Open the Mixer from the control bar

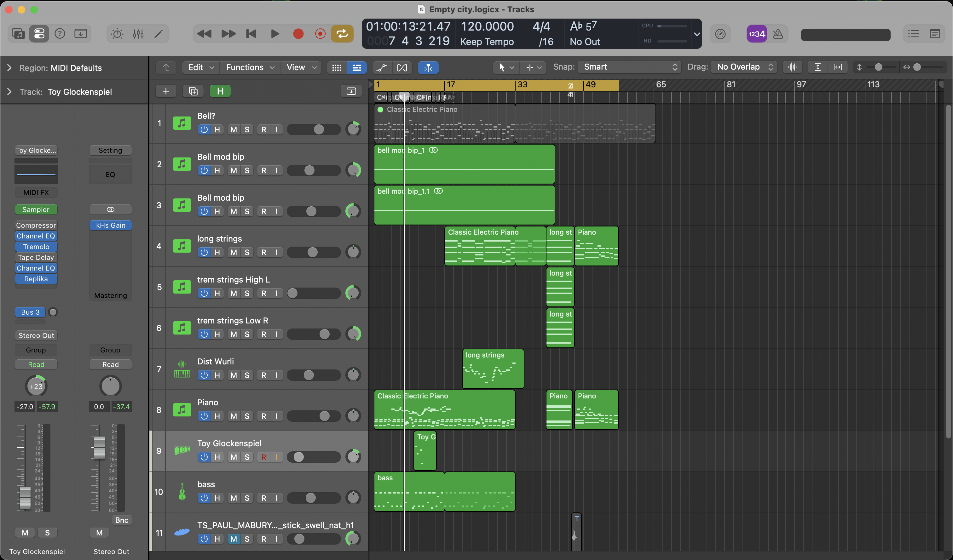tap(138, 34)
